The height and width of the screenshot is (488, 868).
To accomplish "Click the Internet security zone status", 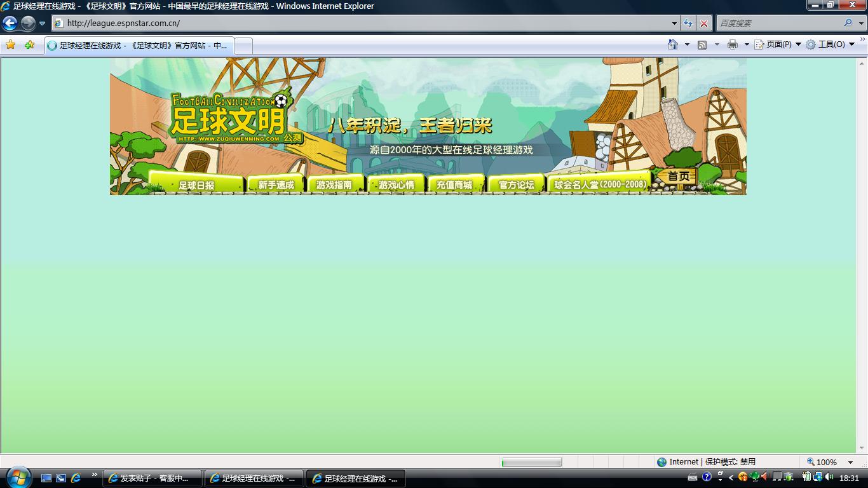I will pyautogui.click(x=706, y=462).
